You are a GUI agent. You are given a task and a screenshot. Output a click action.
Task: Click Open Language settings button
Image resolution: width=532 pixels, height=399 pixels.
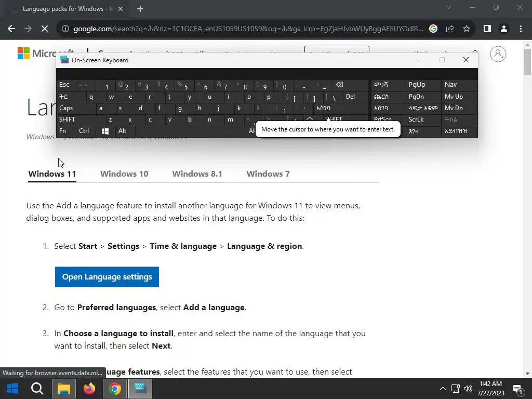point(107,277)
